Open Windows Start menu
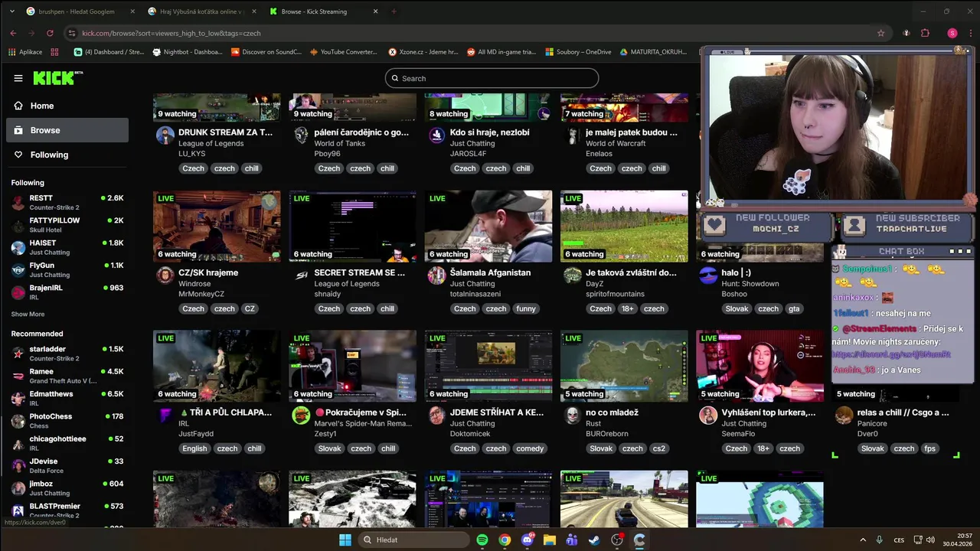 [x=345, y=540]
